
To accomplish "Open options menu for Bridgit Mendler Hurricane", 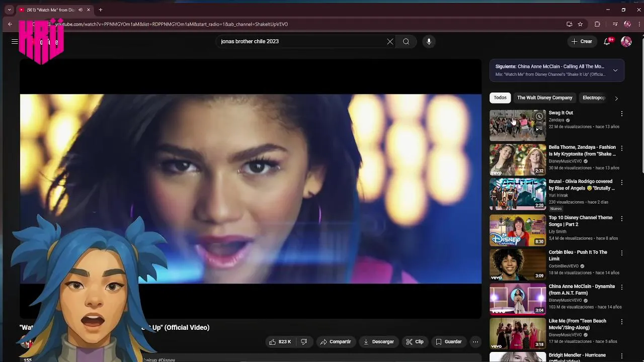I will click(x=622, y=356).
